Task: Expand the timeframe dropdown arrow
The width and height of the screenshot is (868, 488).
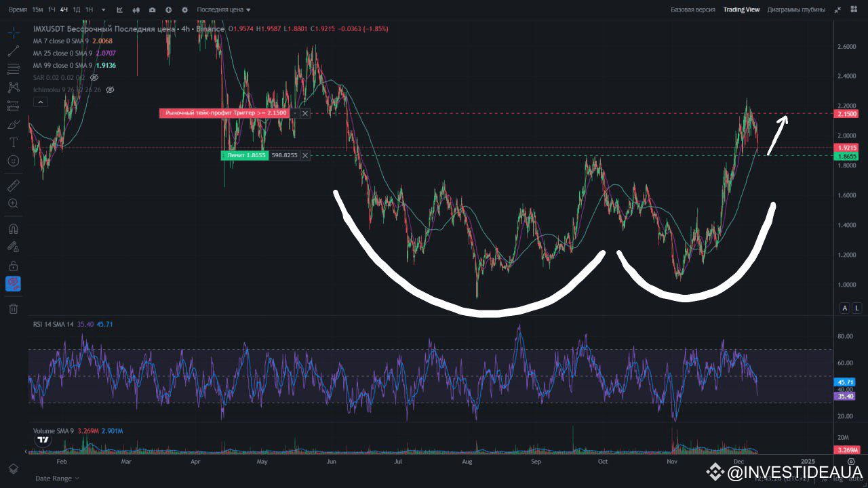Action: click(x=103, y=10)
